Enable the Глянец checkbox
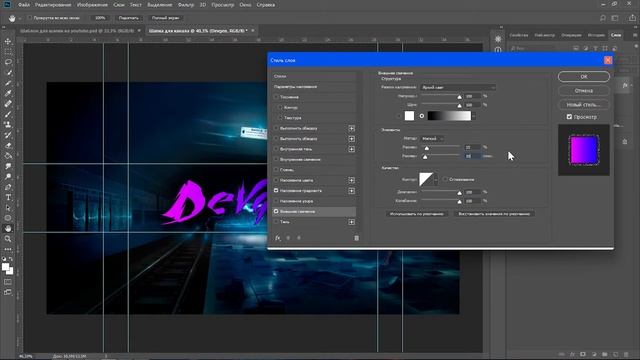The width and height of the screenshot is (640, 360). pyautogui.click(x=276, y=170)
